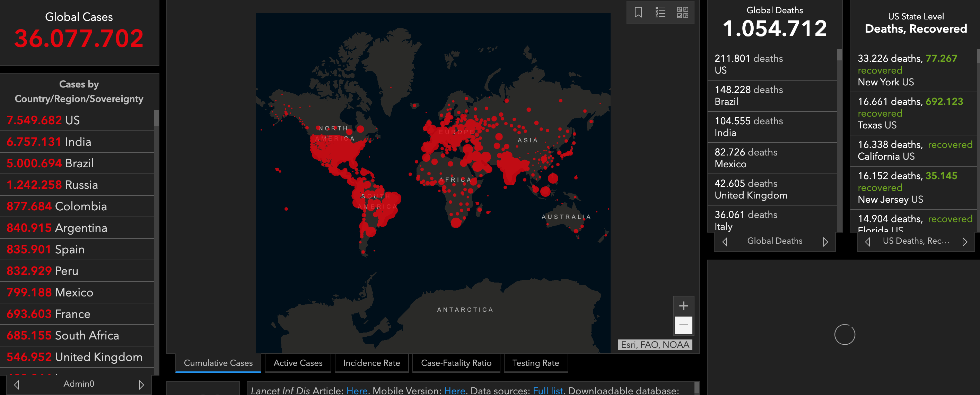Click left arrow beside US Deaths, Rec… label
Viewport: 980px width, 395px height.
867,242
